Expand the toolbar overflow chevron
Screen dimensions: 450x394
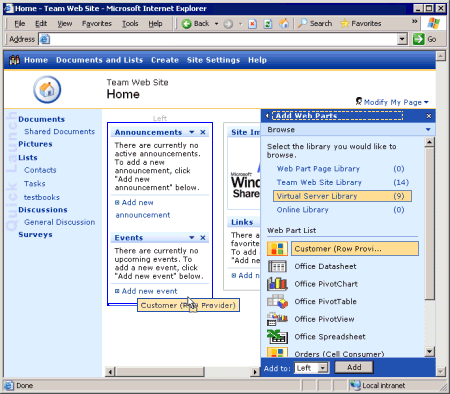pyautogui.click(x=414, y=21)
